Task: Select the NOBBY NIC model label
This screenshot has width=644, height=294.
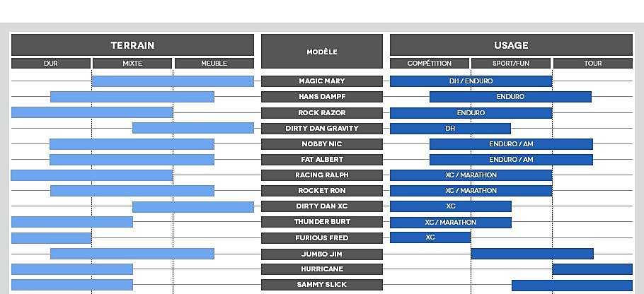Action: (322, 144)
